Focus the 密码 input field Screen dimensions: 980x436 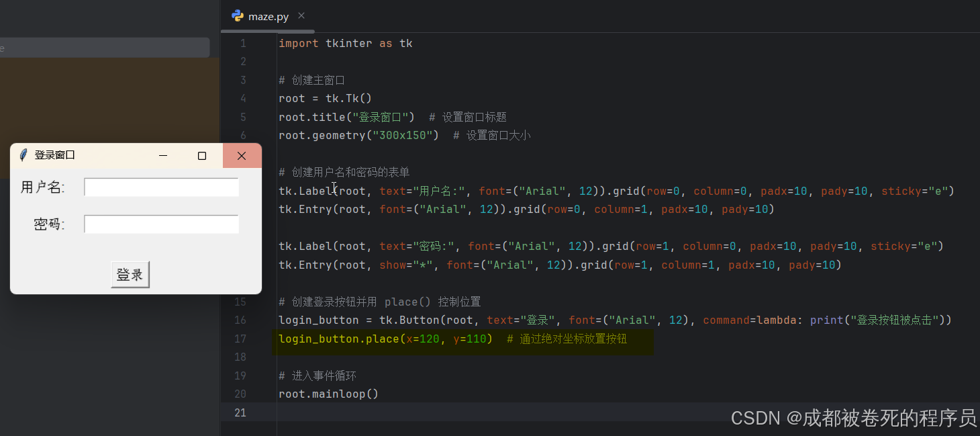pyautogui.click(x=161, y=224)
